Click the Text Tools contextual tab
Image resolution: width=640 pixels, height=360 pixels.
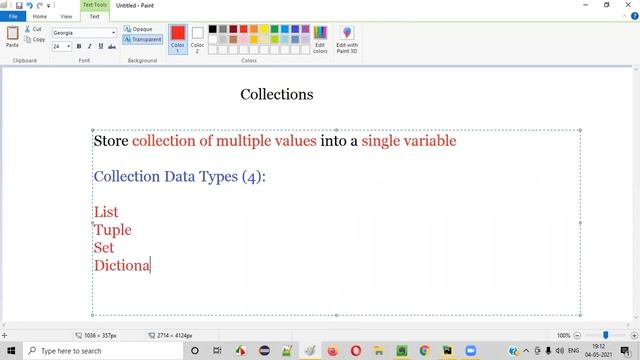(x=95, y=5)
